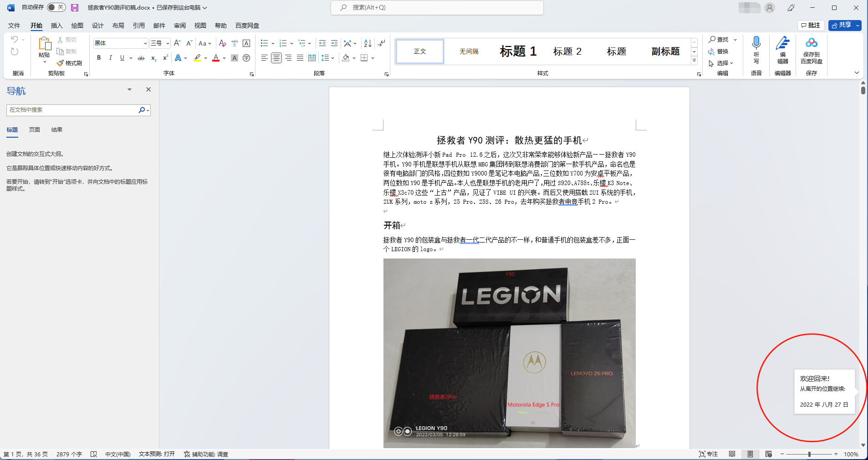This screenshot has height=460, width=868.
Task: Click the Undo (撤消) arrow icon
Action: [14, 40]
